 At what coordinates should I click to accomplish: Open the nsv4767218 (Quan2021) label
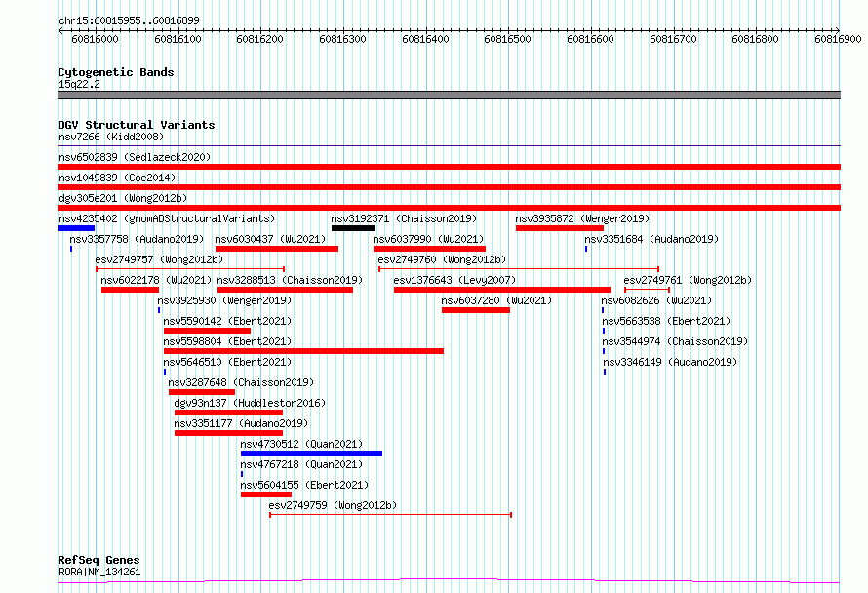point(301,464)
